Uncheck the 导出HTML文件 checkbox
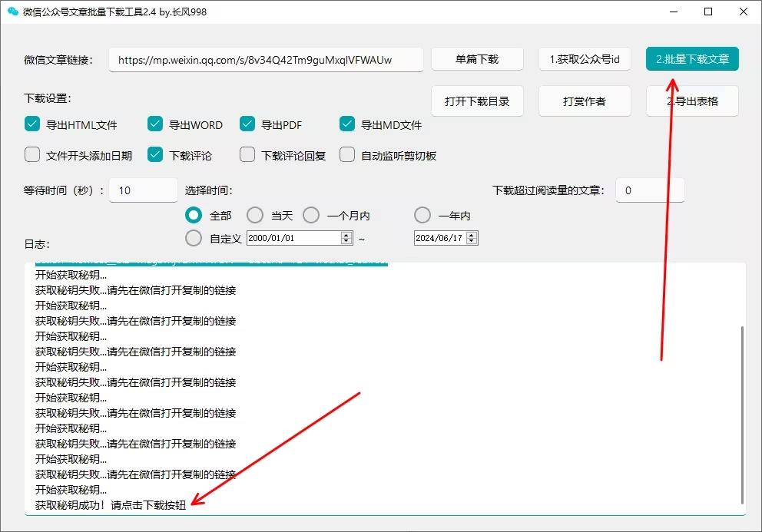 pyautogui.click(x=32, y=124)
